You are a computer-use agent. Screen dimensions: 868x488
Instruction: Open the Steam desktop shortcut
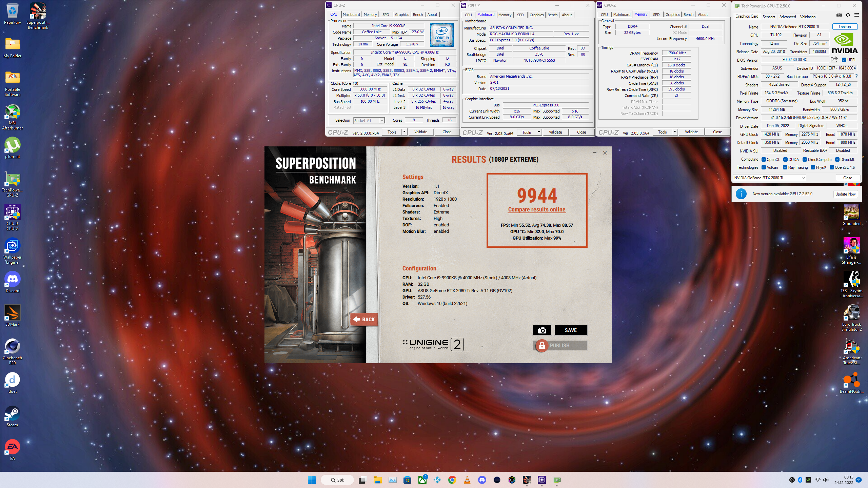click(x=13, y=416)
